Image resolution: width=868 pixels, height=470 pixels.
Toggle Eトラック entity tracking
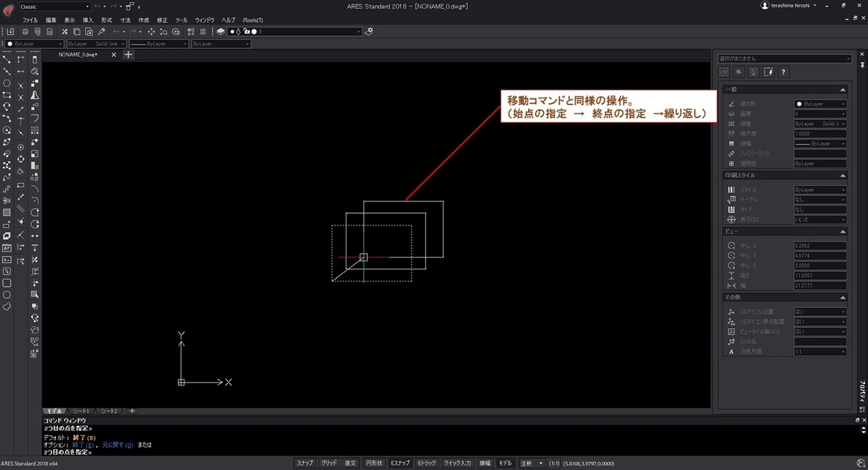[x=427, y=463]
